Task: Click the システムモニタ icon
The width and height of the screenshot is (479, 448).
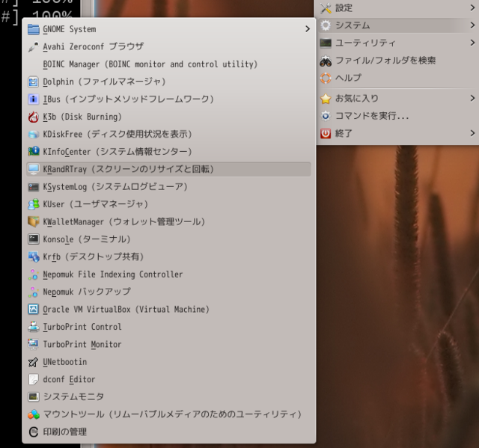Action: tap(33, 396)
